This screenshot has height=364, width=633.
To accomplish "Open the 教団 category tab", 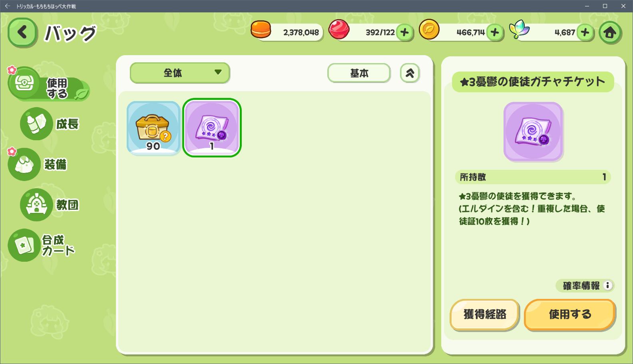I will tap(50, 205).
